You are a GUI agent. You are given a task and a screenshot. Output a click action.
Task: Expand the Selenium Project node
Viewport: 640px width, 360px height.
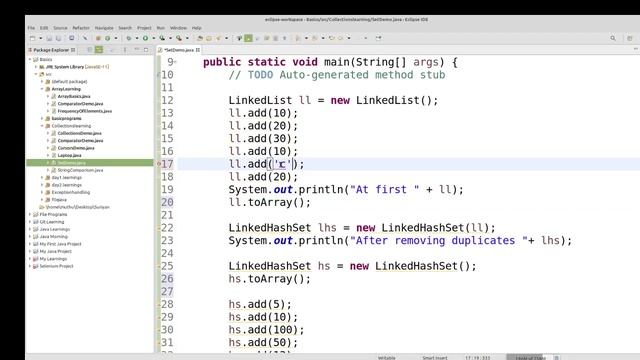click(30, 266)
